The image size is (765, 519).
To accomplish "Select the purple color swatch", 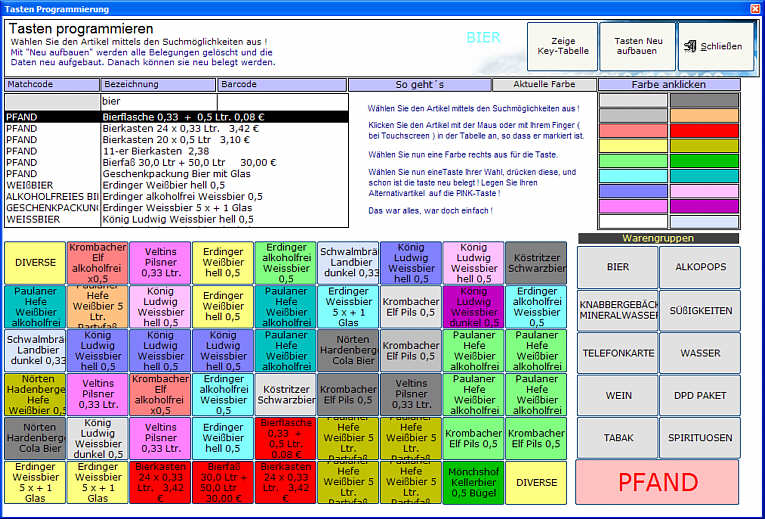I will (x=704, y=206).
